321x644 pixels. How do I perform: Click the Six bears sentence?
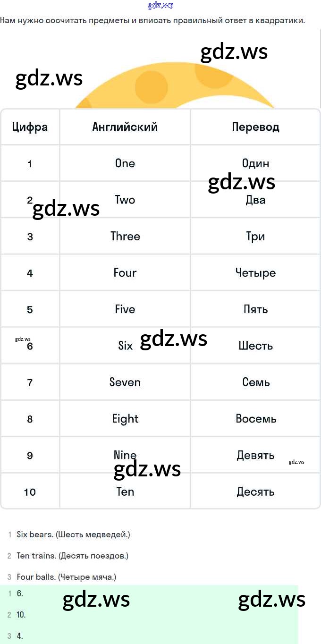[x=73, y=534]
